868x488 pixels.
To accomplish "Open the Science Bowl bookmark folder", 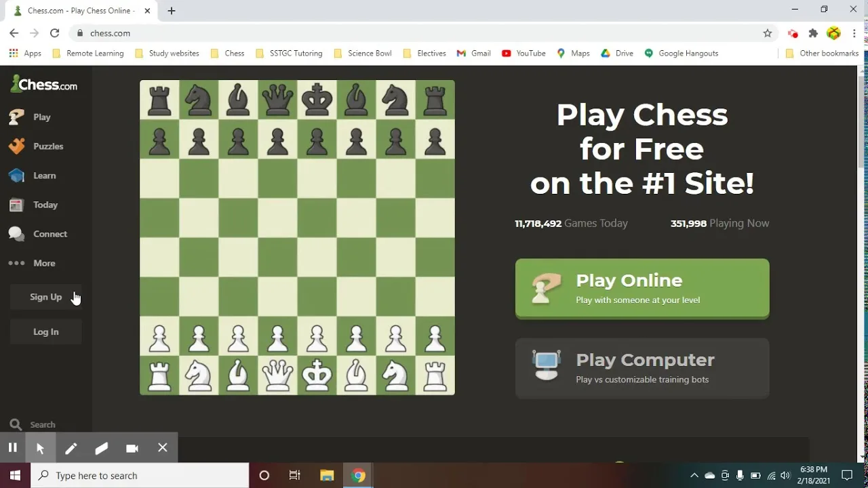I will pos(363,53).
